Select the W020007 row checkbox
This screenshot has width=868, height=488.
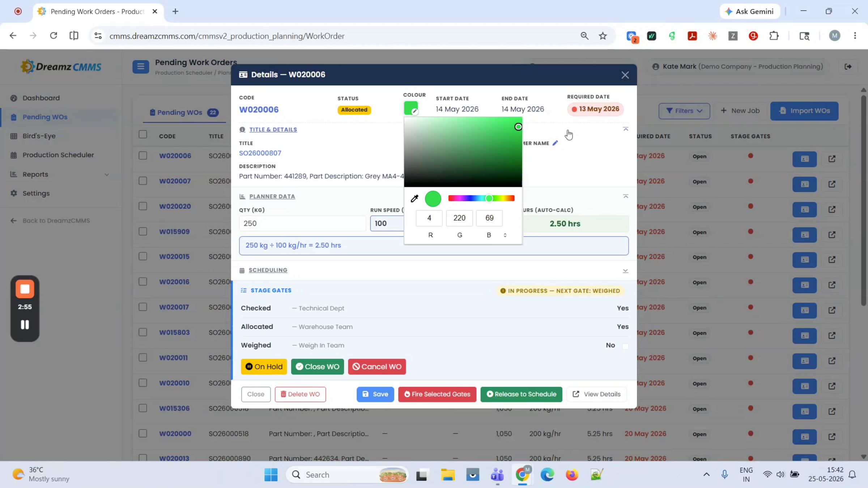[x=143, y=181]
